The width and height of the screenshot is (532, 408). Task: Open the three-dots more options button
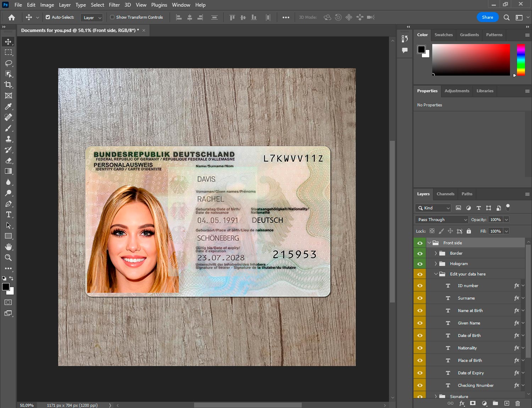coord(286,17)
